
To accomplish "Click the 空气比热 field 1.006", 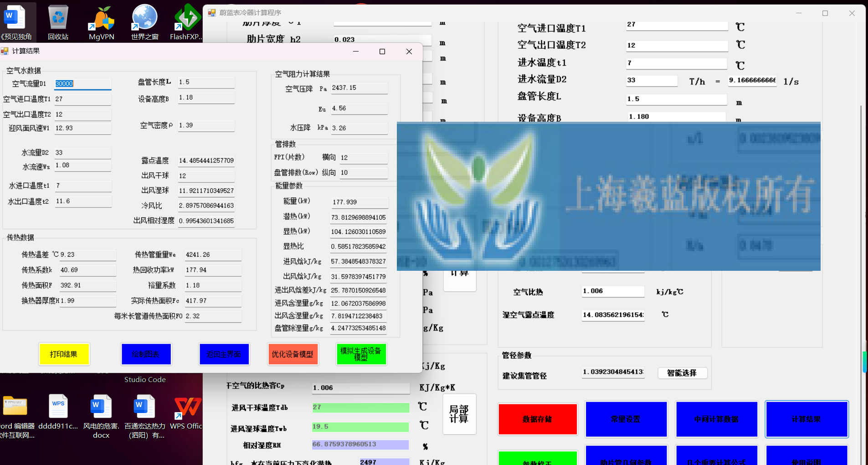I will (x=613, y=291).
